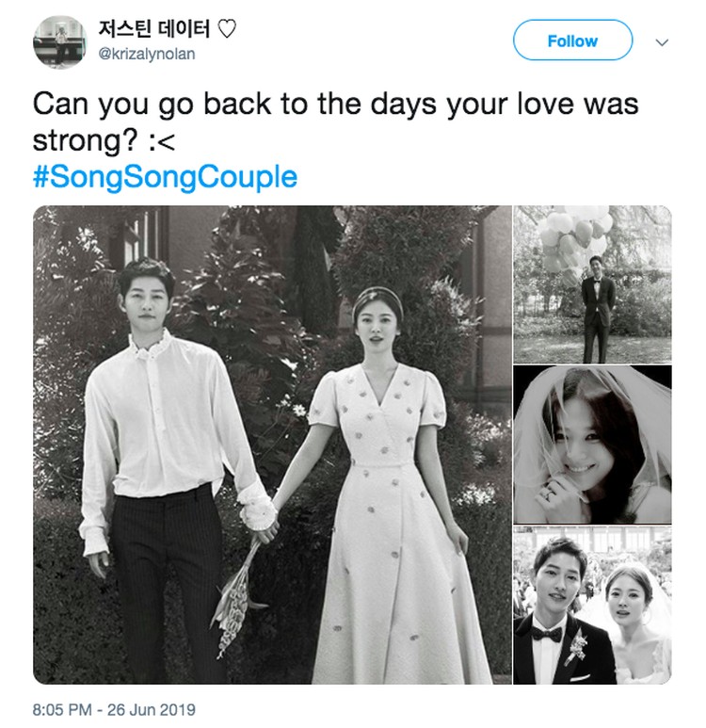View the bow tie wedding couple thumbnail

tap(592, 606)
